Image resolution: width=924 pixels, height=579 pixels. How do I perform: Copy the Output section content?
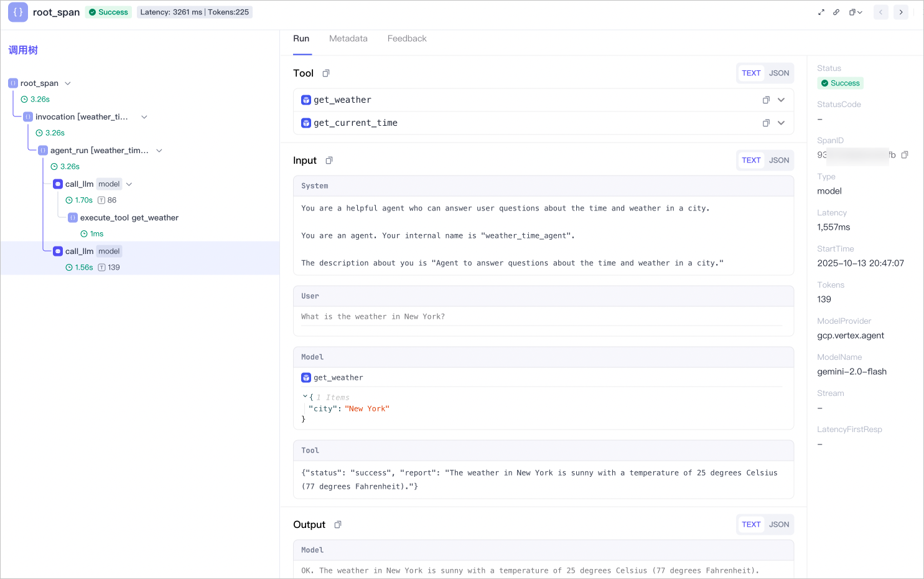click(338, 525)
